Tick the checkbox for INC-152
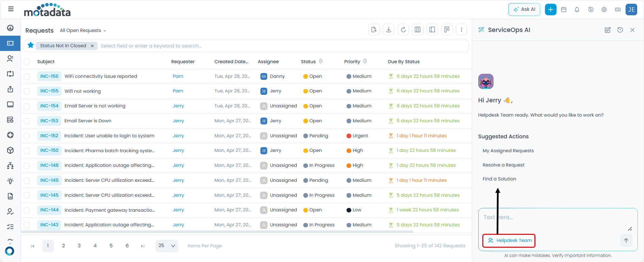 (27, 136)
